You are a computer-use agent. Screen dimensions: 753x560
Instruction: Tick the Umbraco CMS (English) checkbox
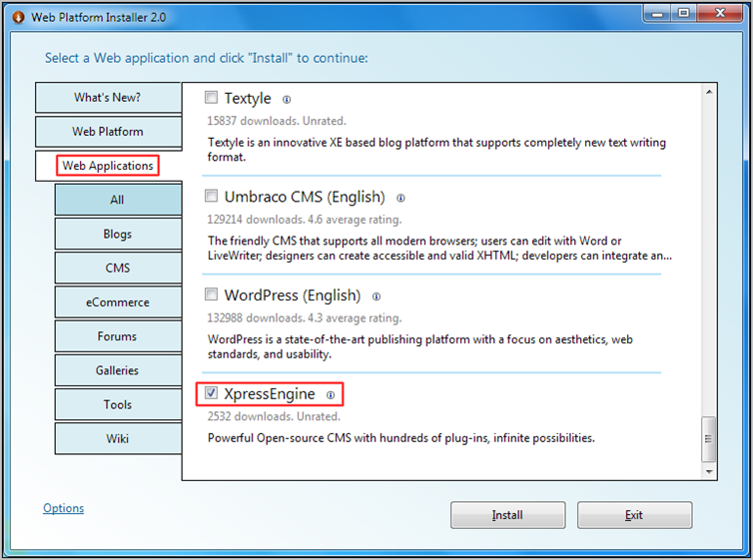point(212,196)
